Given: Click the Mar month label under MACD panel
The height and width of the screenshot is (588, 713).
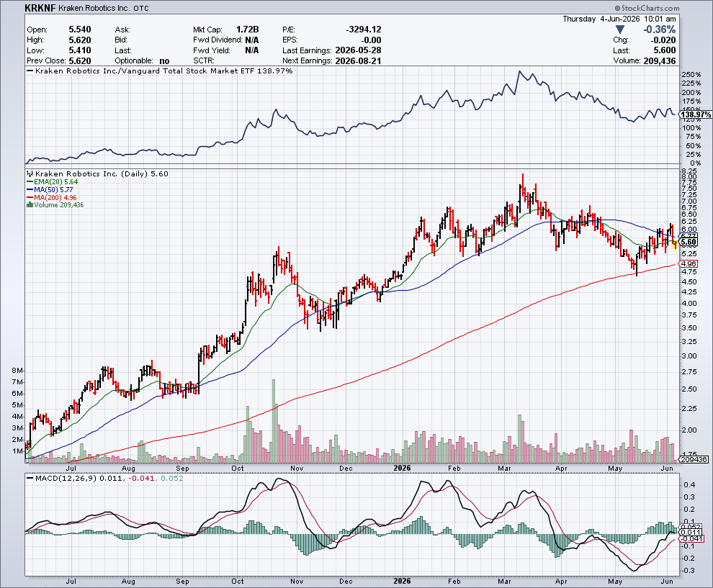Looking at the screenshot, I should [504, 582].
